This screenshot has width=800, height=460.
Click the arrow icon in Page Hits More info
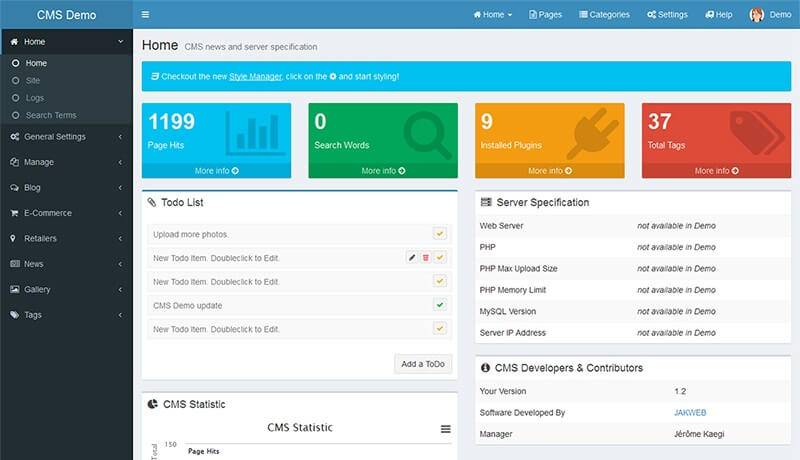point(235,171)
